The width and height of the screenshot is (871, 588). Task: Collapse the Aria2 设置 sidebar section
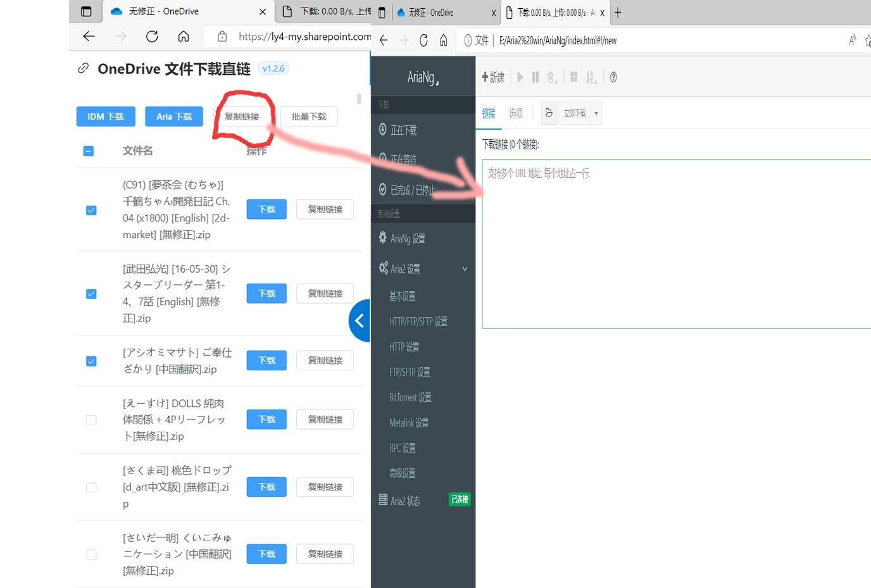coord(464,269)
